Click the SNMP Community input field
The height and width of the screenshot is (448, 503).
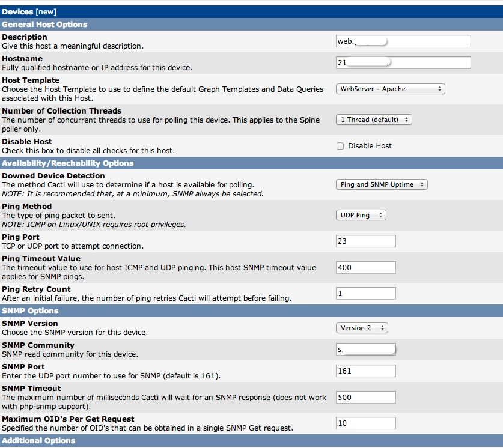coord(366,350)
